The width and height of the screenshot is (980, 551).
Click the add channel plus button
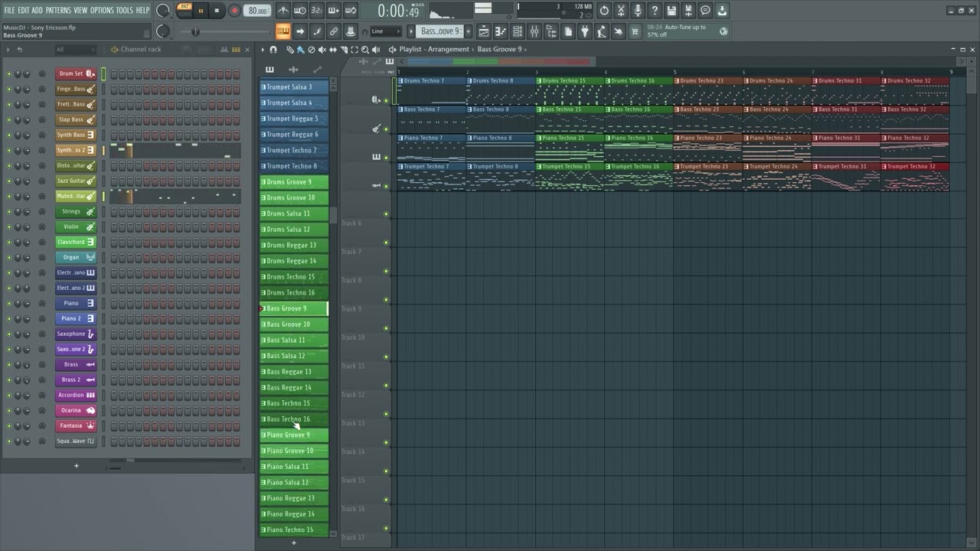pyautogui.click(x=76, y=465)
